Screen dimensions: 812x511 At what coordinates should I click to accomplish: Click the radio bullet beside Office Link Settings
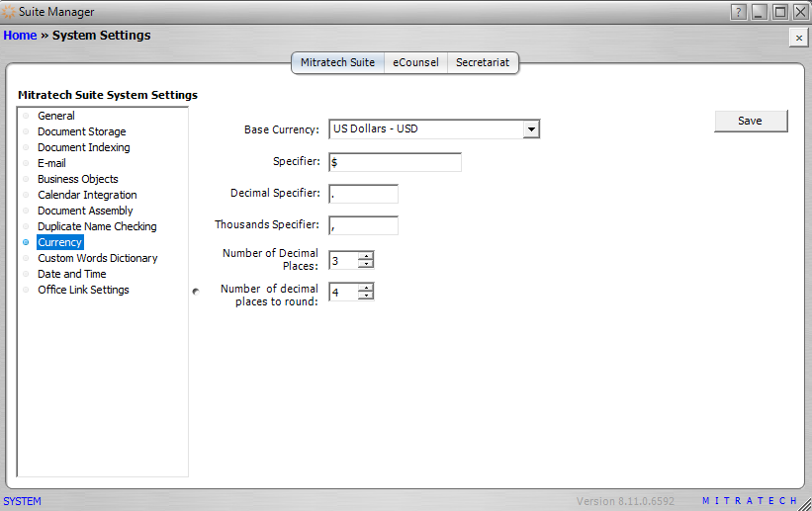coord(26,290)
